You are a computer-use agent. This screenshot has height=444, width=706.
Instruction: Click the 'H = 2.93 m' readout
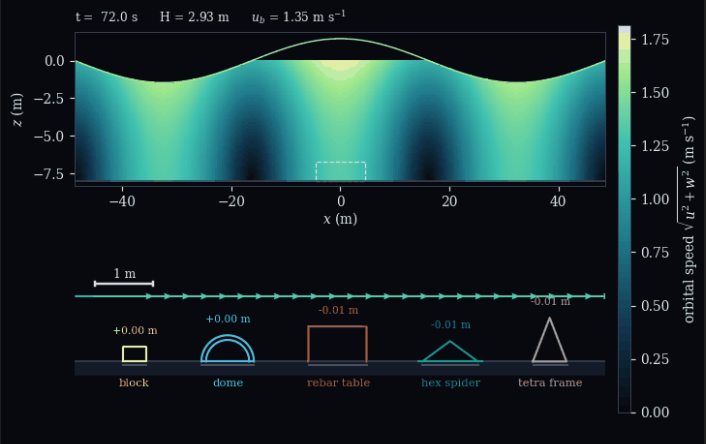tap(195, 17)
